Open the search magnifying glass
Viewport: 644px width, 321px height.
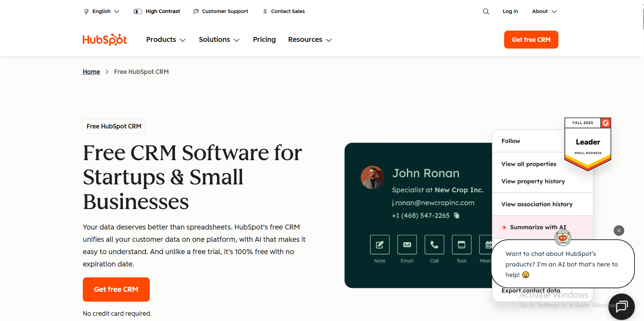(x=486, y=11)
